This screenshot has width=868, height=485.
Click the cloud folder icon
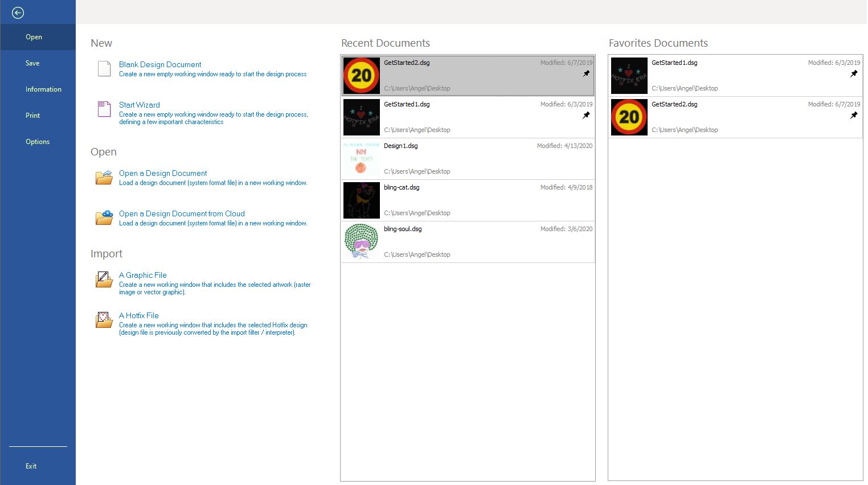[104, 217]
